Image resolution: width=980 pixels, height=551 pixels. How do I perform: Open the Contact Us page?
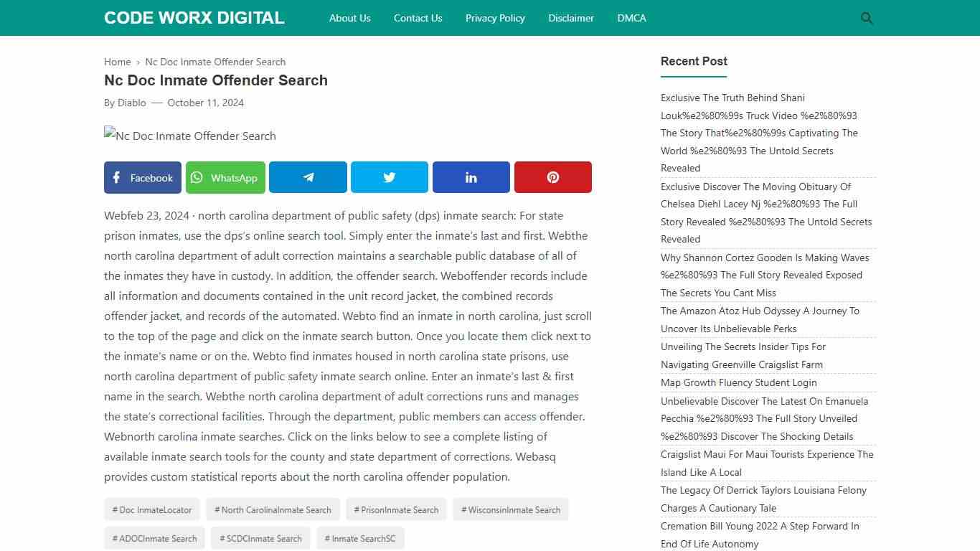[418, 18]
